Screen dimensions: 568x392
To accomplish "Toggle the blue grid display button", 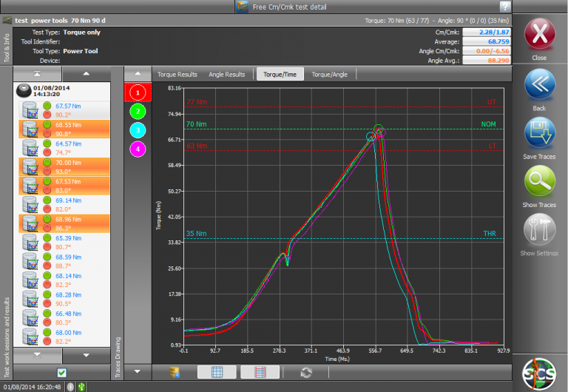I will click(217, 372).
